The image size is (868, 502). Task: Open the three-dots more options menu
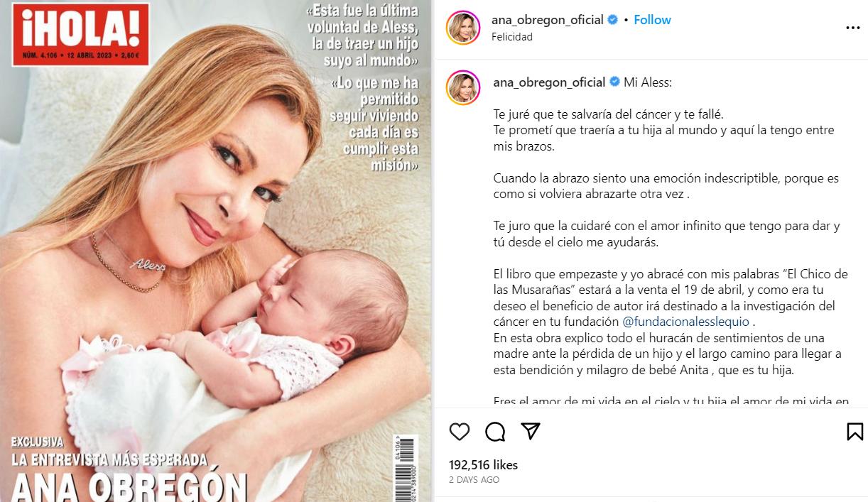[x=852, y=28]
